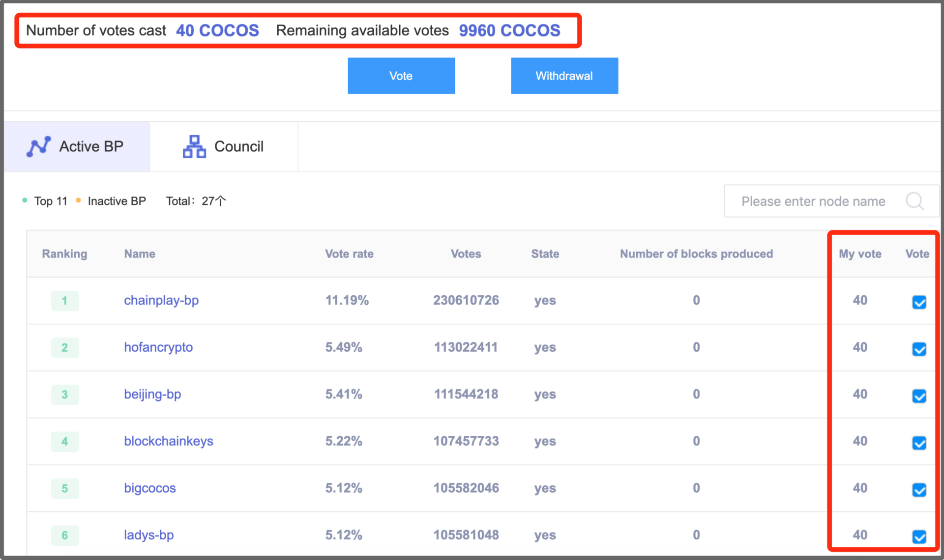The image size is (944, 560).
Task: Uncheck the chainplay-bp vote checkbox
Action: coord(919,302)
